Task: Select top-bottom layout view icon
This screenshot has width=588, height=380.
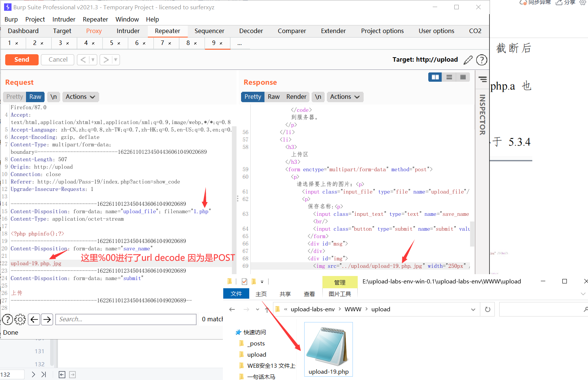Action: coord(449,77)
